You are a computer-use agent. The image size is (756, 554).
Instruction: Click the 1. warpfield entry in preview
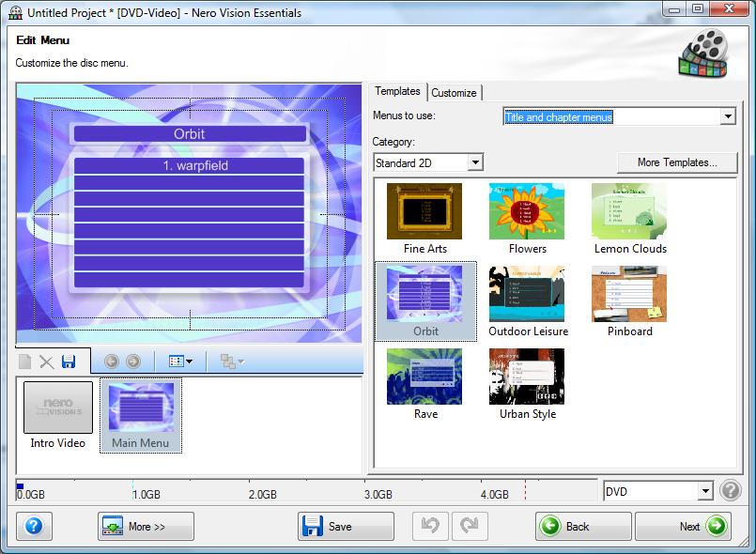(x=189, y=165)
